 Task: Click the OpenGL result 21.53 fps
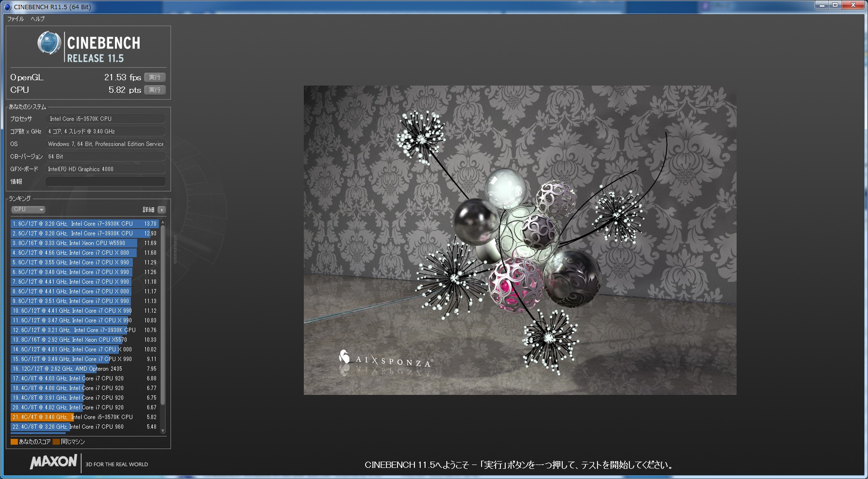click(x=123, y=77)
